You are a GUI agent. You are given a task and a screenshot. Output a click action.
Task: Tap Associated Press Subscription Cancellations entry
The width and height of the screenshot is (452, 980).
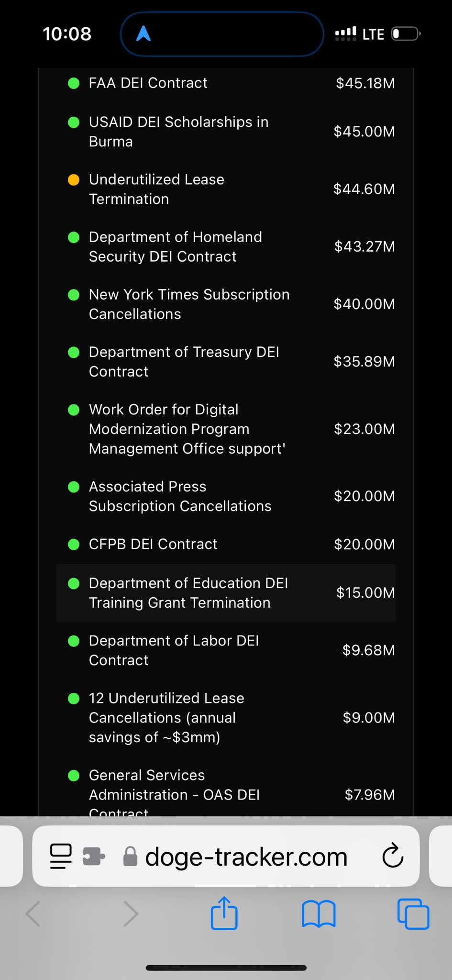[180, 496]
